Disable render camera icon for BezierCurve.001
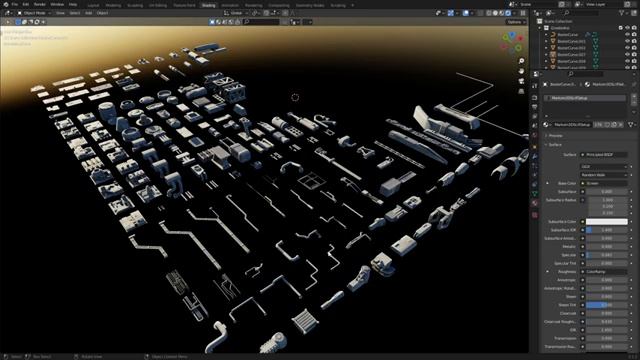Image resolution: width=640 pixels, height=360 pixels. point(634,41)
